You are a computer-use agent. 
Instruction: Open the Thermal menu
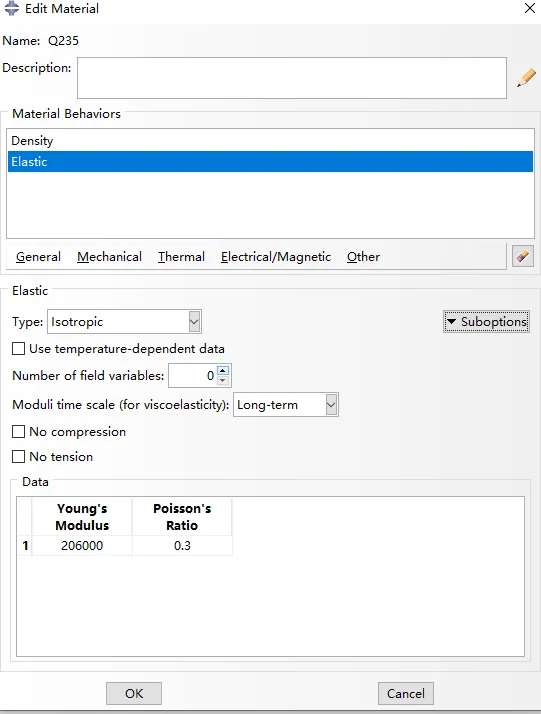181,257
